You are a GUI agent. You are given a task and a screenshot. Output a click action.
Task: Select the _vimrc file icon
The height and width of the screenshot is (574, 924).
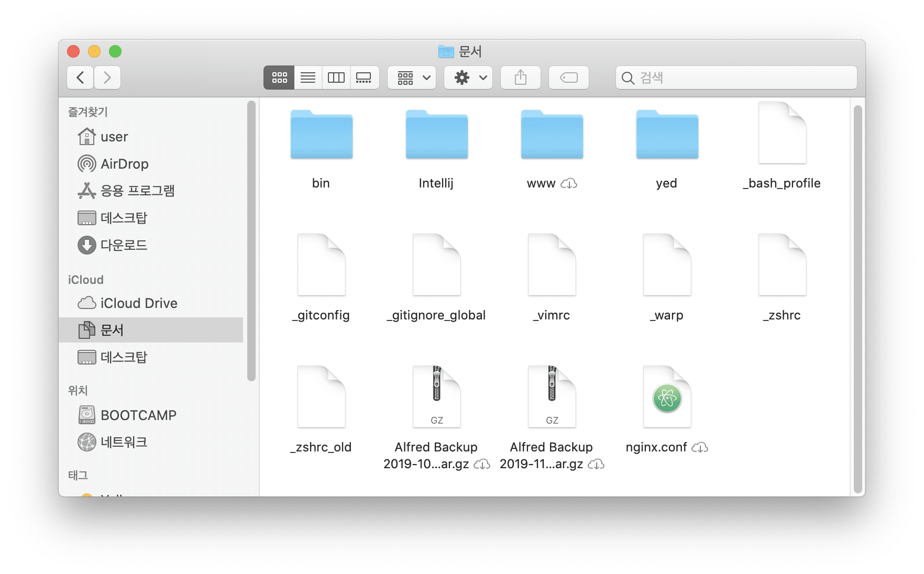point(552,265)
